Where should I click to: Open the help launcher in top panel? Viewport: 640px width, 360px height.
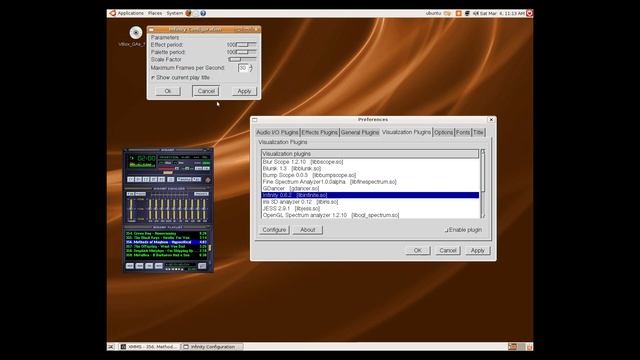pos(203,13)
